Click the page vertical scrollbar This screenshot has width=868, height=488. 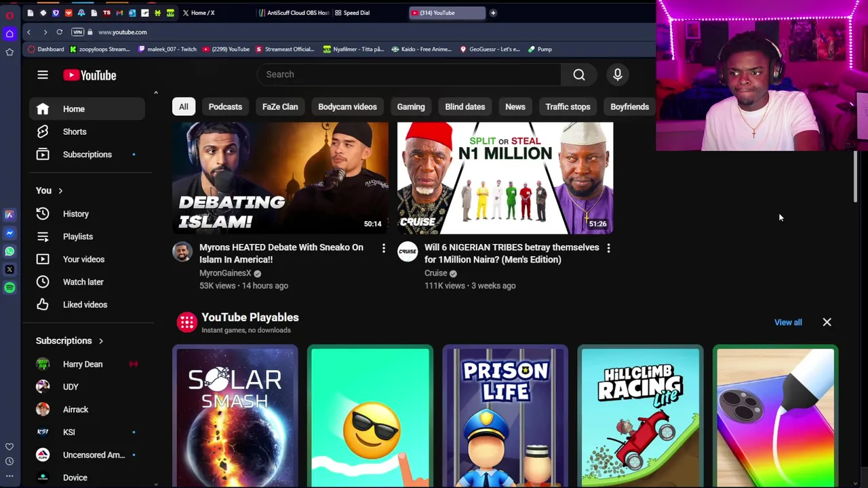856,176
